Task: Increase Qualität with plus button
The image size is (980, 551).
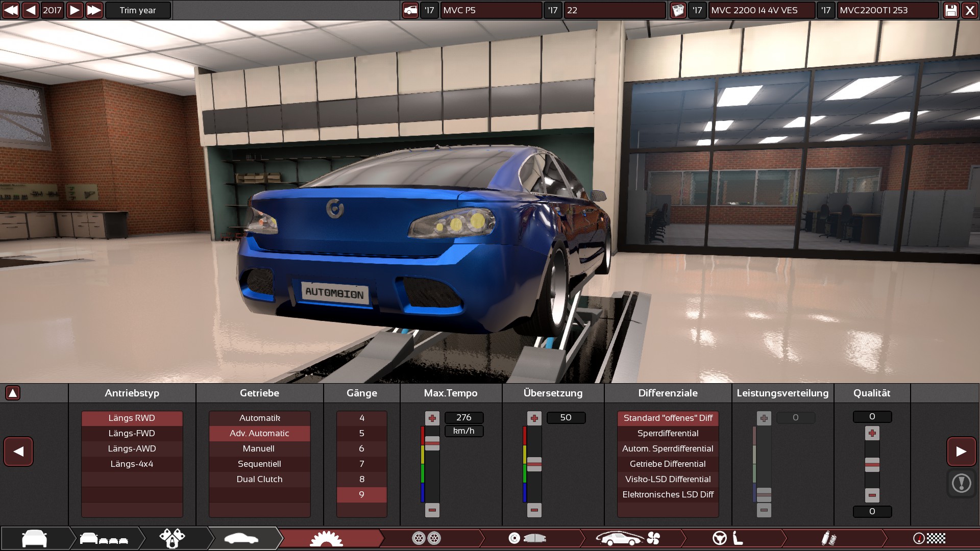Action: coord(872,434)
